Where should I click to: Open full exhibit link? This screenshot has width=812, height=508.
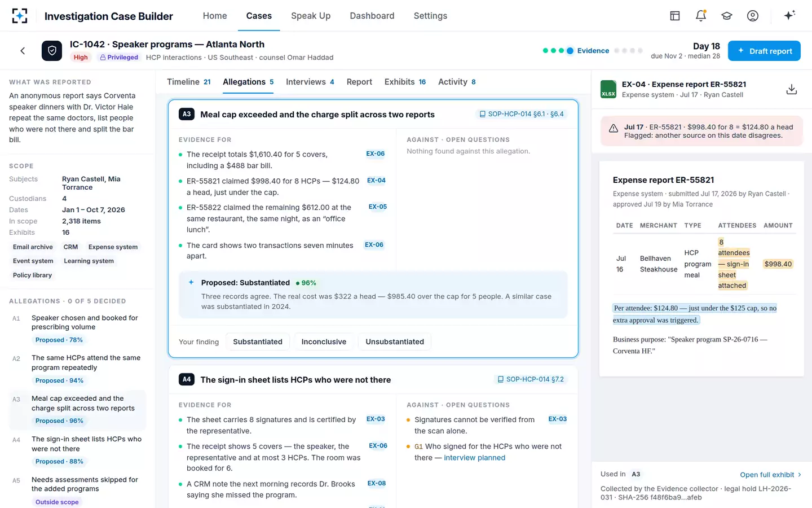770,475
